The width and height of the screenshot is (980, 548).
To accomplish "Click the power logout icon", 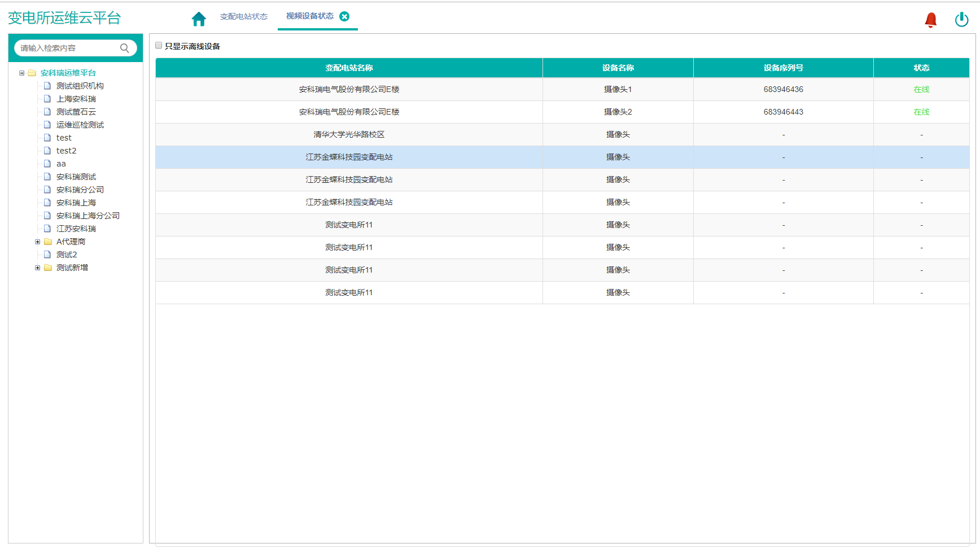I will (961, 20).
